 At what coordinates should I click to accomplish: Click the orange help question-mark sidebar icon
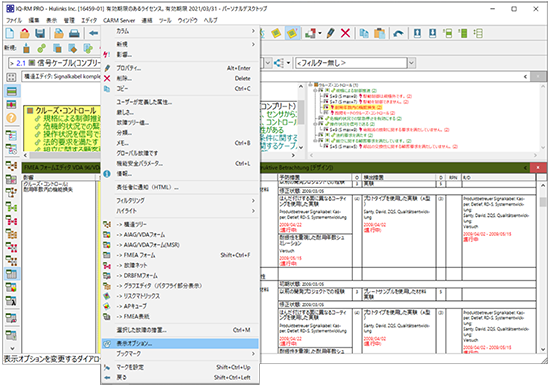[11, 118]
